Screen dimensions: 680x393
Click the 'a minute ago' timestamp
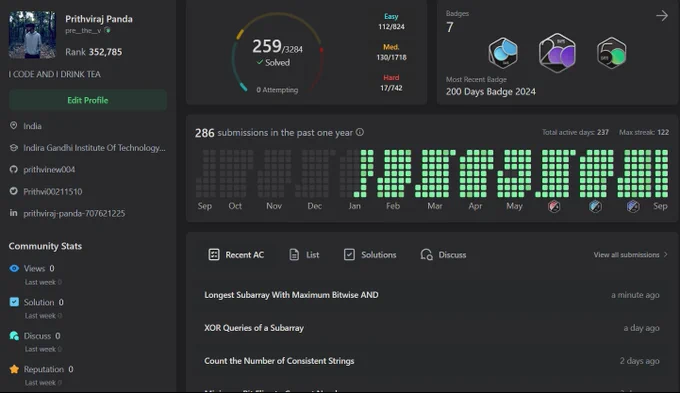pyautogui.click(x=635, y=295)
